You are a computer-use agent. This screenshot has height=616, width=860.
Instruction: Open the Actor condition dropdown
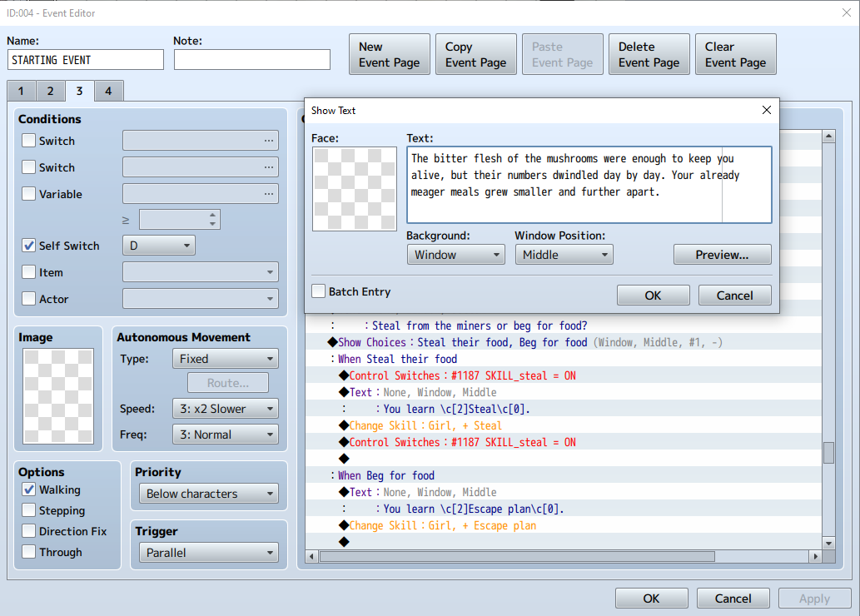(x=200, y=298)
